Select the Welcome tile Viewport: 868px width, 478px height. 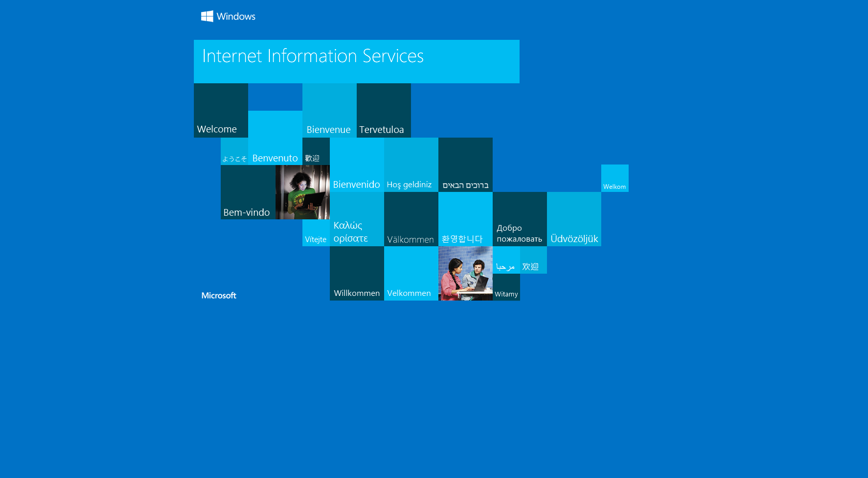click(221, 110)
